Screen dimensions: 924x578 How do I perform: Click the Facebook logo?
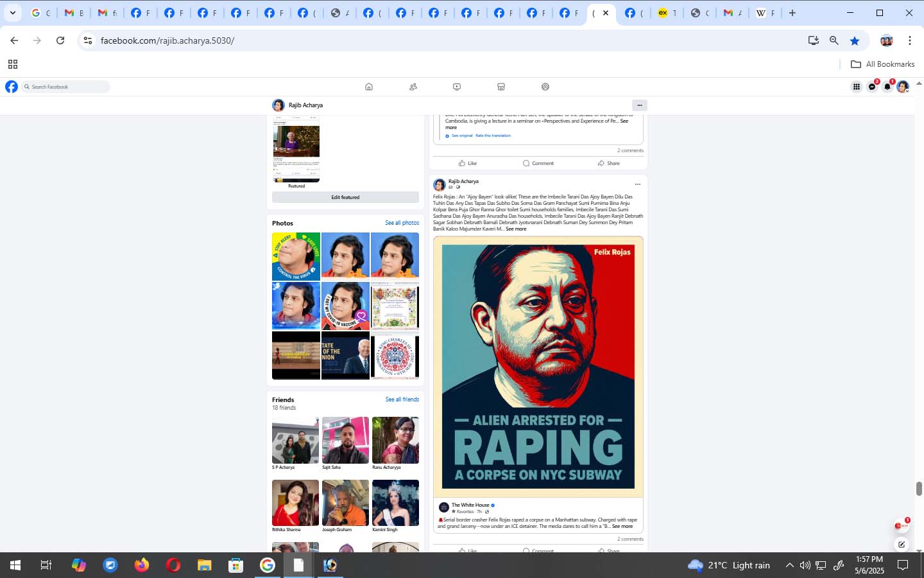tap(12, 87)
